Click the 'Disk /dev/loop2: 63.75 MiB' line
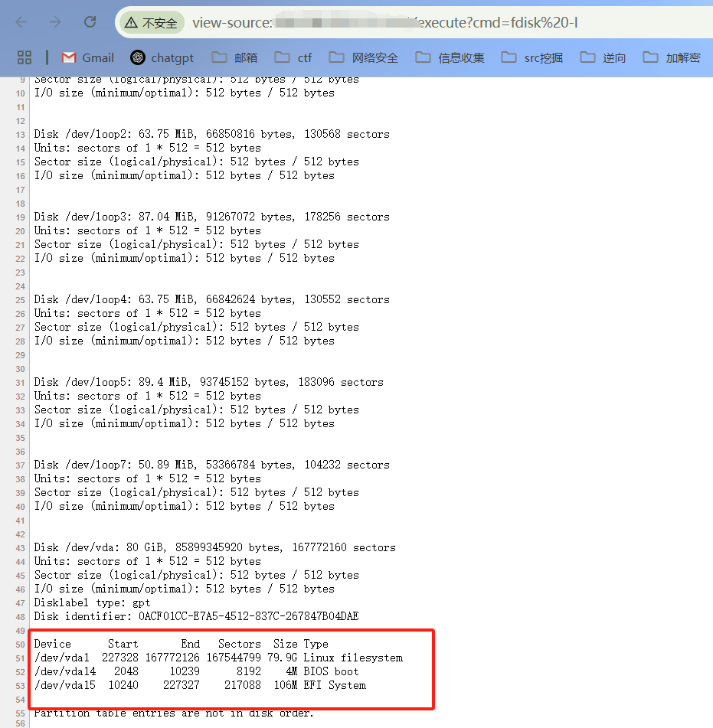Image resolution: width=713 pixels, height=728 pixels. (212, 134)
